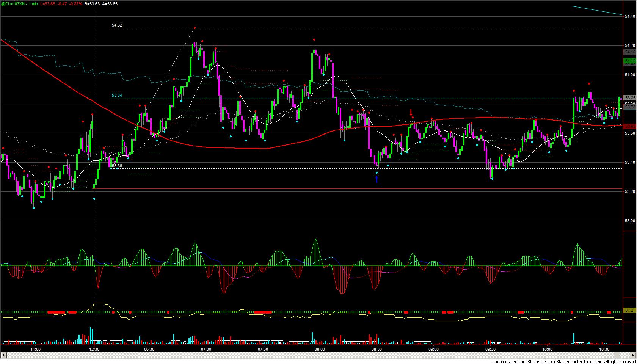This screenshot has width=637, height=364.
Task: Click the 53.40 price axis label
Action: pyautogui.click(x=630, y=162)
